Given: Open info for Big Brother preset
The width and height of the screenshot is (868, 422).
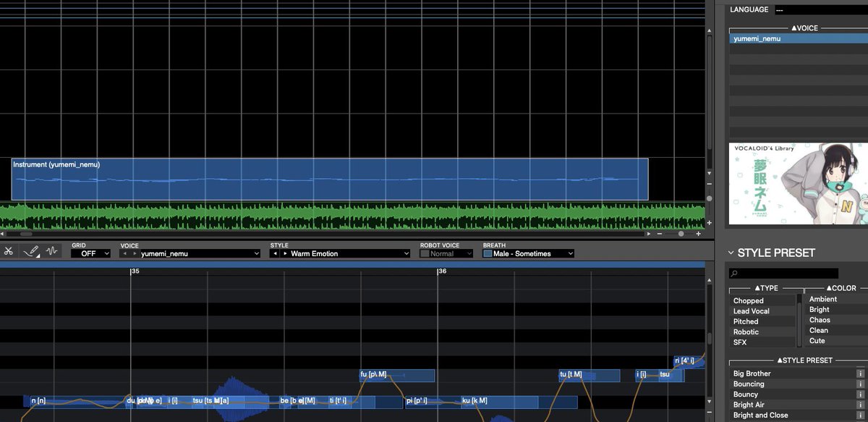Looking at the screenshot, I should [x=861, y=374].
